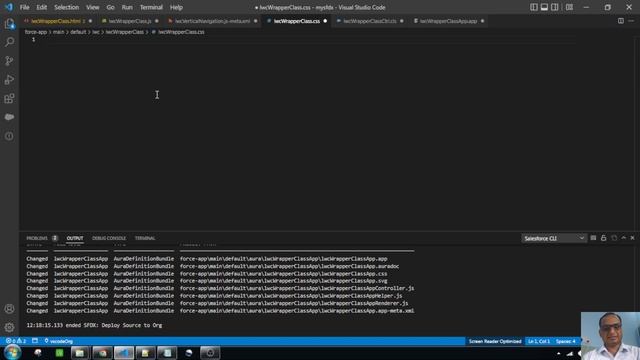Screen dimensions: 640x360
Task: Select lwcWrapperClass folder in breadcrumb
Action: tap(124, 32)
